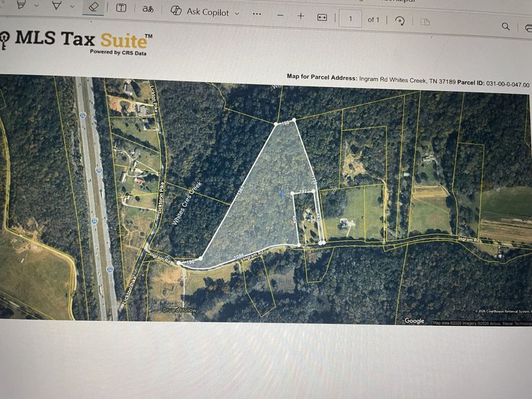Click the 'Druard Hollow' map label
The height and width of the screenshot is (399, 532).
(180, 310)
